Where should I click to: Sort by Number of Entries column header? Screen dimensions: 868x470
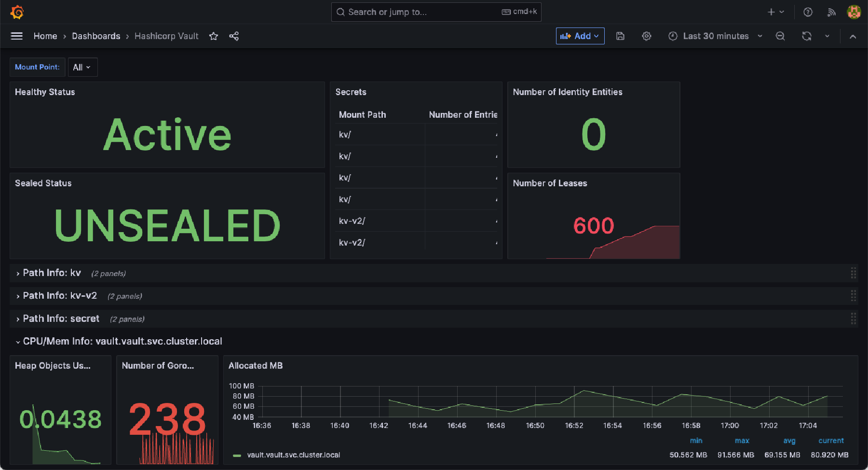[x=463, y=115]
